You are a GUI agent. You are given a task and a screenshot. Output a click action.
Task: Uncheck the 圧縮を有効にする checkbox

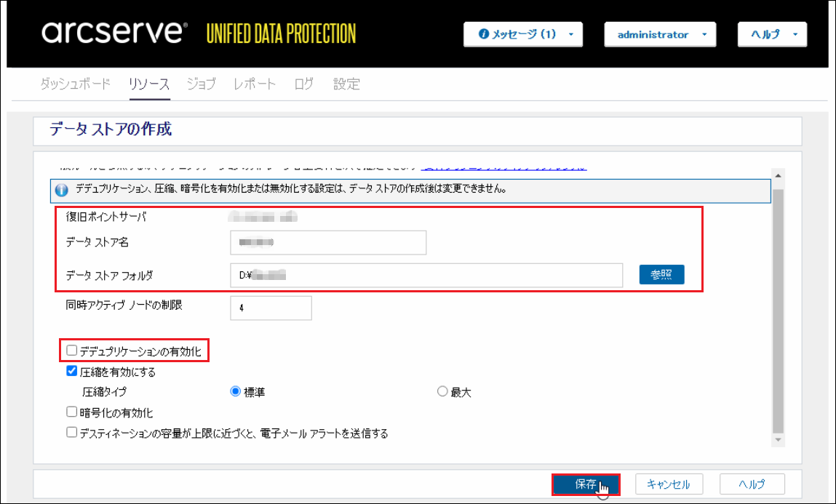point(71,371)
